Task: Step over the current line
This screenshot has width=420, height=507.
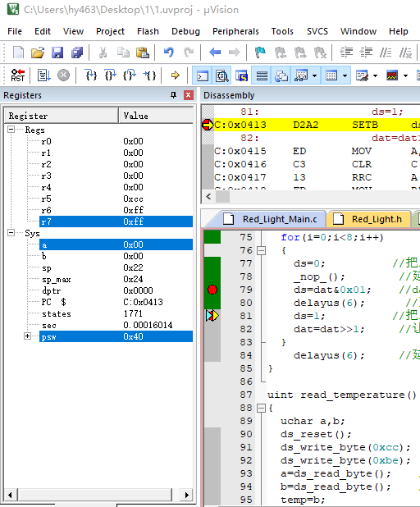Action: tap(110, 75)
